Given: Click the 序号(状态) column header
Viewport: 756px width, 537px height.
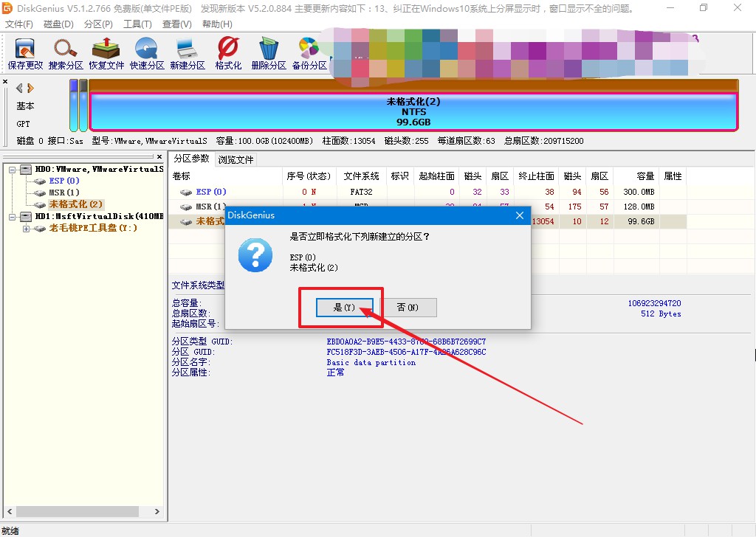Looking at the screenshot, I should point(309,176).
